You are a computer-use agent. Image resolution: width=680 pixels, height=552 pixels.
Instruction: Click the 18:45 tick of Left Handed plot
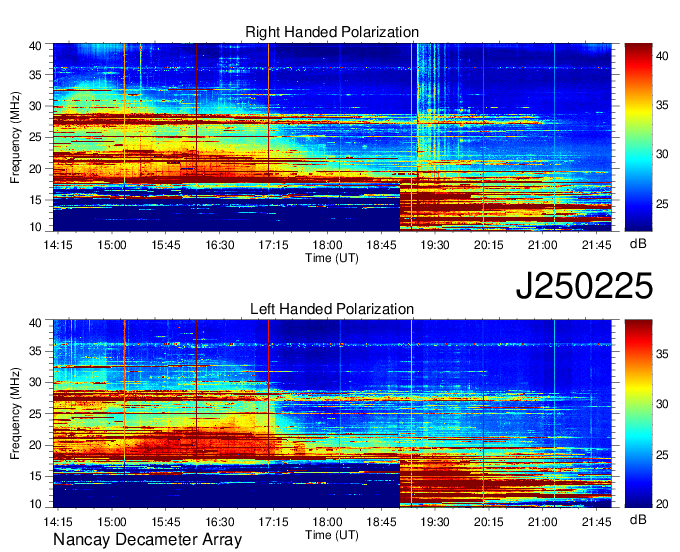381,522
